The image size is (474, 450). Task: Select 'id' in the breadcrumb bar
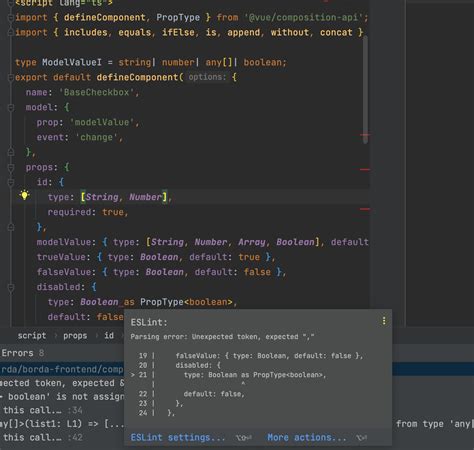click(x=109, y=336)
